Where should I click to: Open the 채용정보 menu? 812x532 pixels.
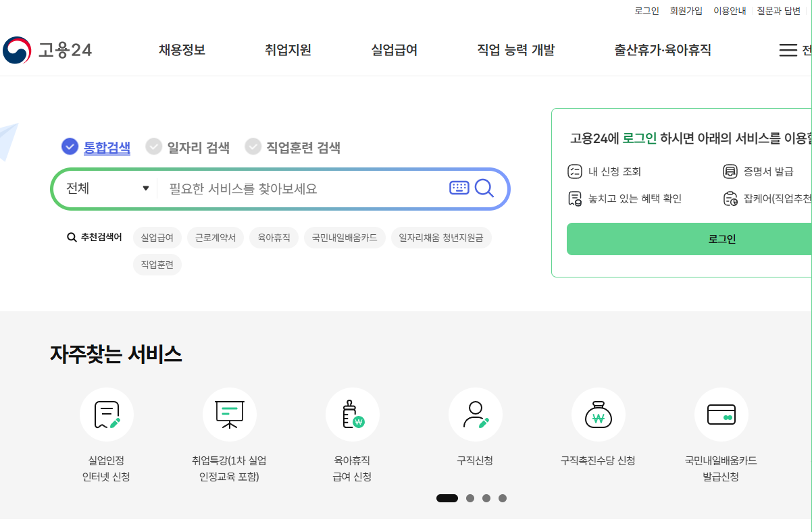click(x=182, y=50)
